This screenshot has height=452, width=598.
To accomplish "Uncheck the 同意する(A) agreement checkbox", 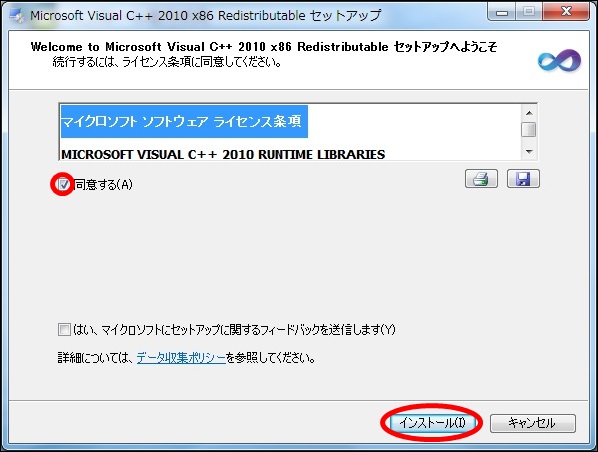I will coord(64,184).
